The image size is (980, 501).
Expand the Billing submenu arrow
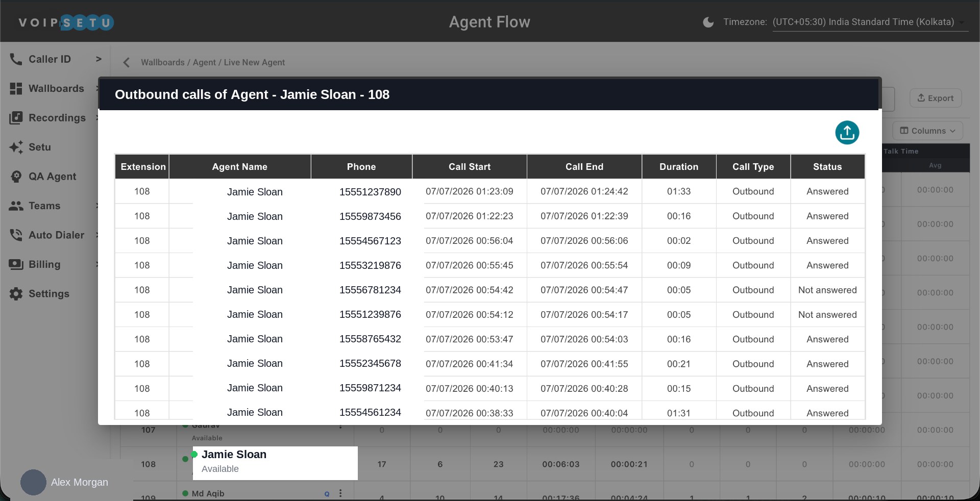point(97,264)
